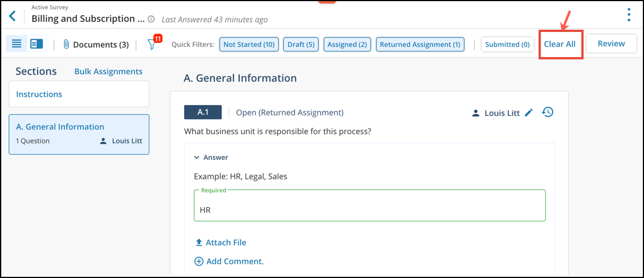Open the survey info icon beside title
644x278 pixels.
(151, 19)
